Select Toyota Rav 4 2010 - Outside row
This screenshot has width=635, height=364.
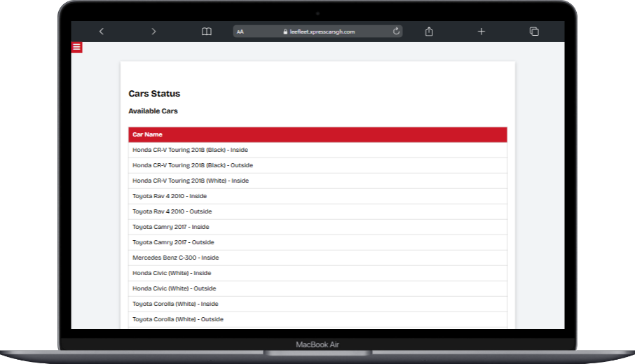(317, 211)
